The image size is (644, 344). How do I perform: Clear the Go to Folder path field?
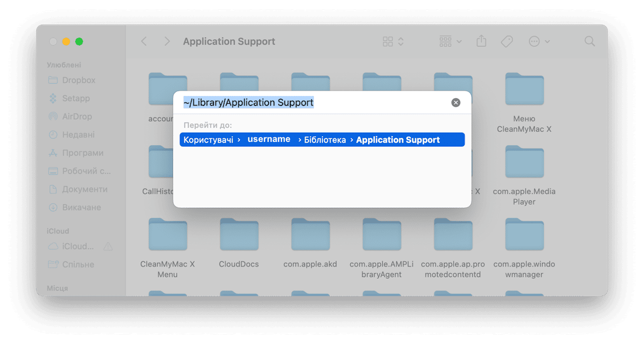pyautogui.click(x=455, y=103)
